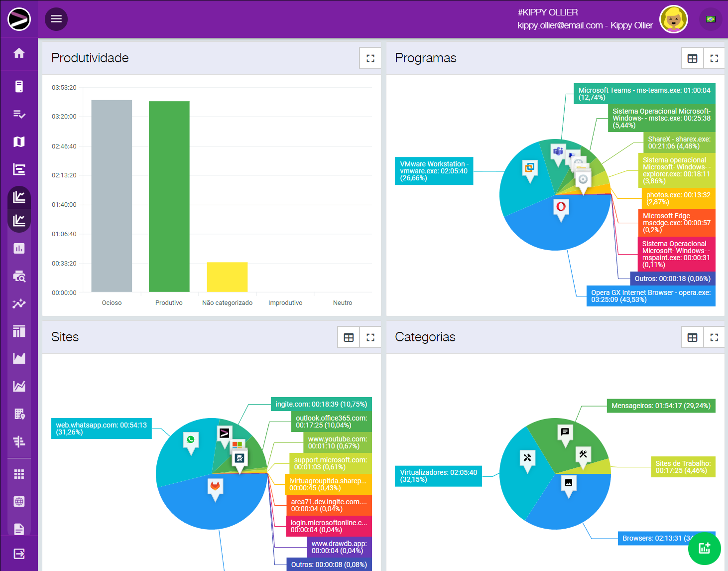Toggle table view for Categorias panel

[x=692, y=337]
